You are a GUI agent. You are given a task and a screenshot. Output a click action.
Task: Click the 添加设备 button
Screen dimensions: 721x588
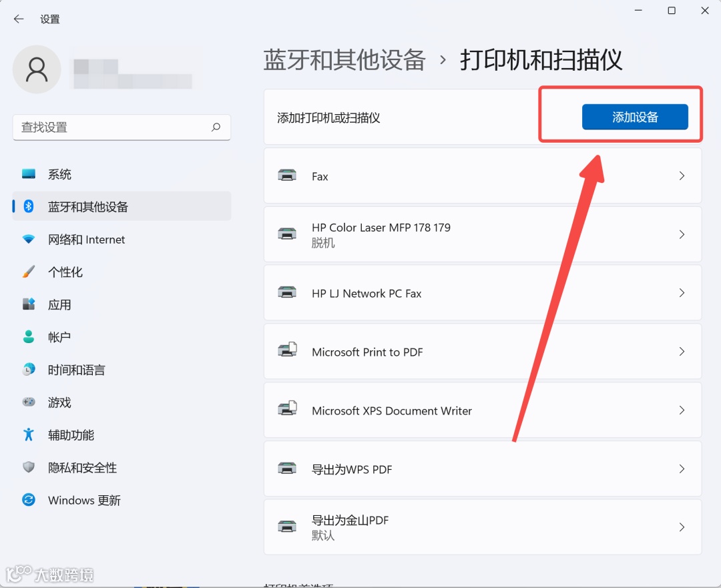(x=635, y=117)
